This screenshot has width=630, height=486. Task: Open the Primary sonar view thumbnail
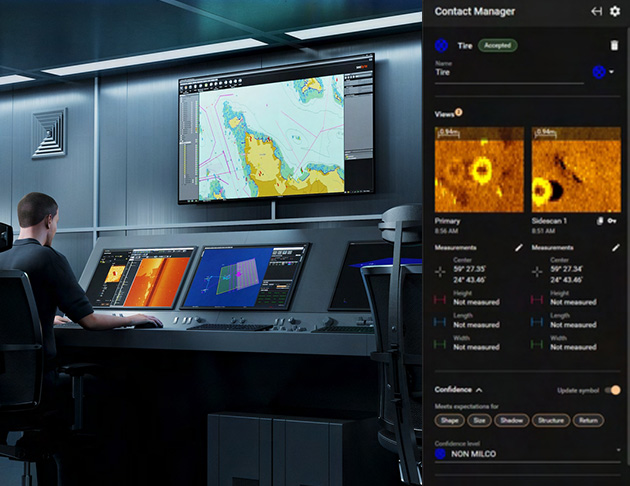coord(477,169)
